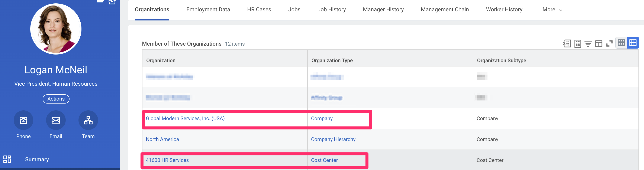This screenshot has width=644, height=170.
Task: Click the Phone contact icon
Action: coord(23,120)
